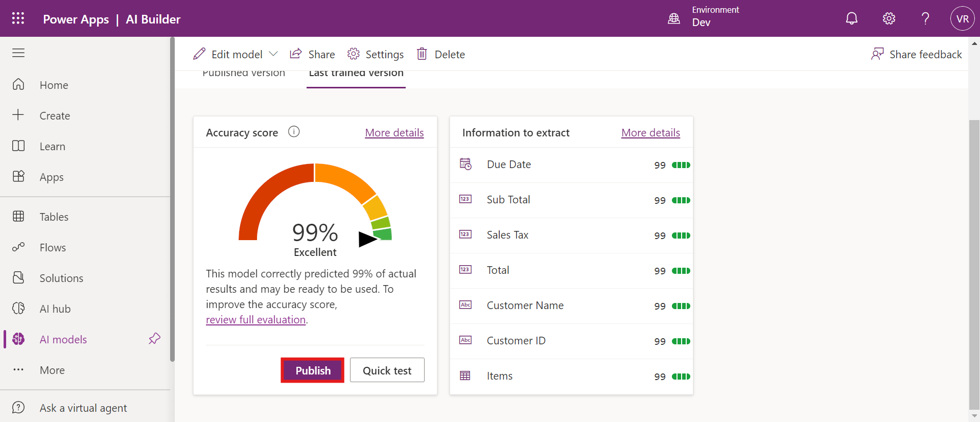Screen dimensions: 980x422
Task: Open the notifications bell
Action: (x=851, y=19)
